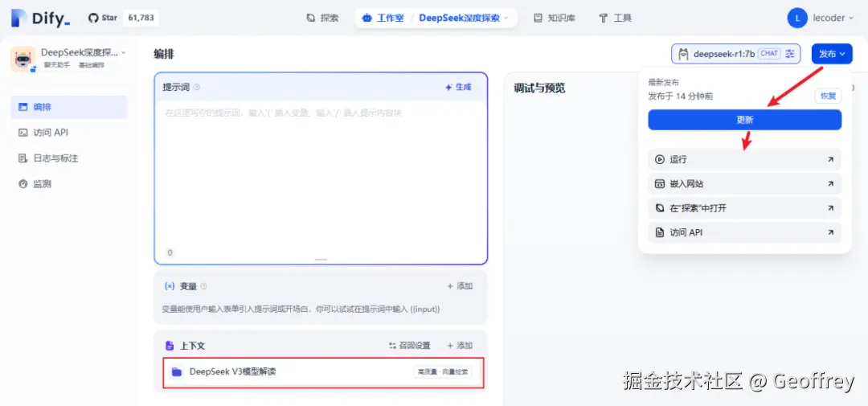The width and height of the screenshot is (868, 406).
Task: Click the DeepSeek app robot icon
Action: (x=23, y=59)
